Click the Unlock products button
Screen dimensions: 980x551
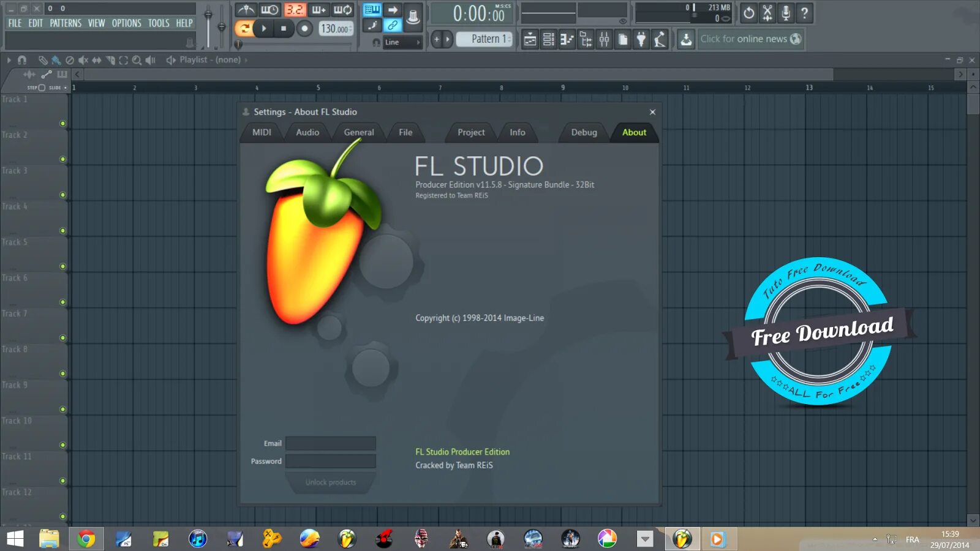click(331, 482)
